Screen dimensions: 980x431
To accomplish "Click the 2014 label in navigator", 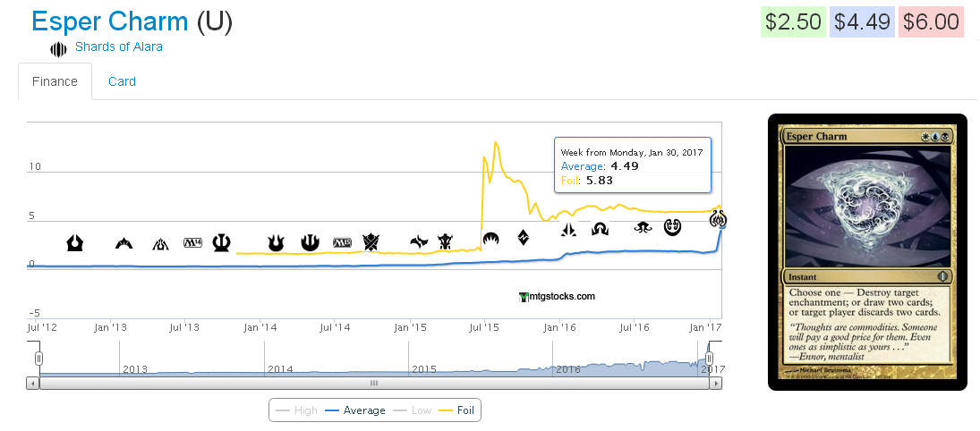I will (x=280, y=369).
